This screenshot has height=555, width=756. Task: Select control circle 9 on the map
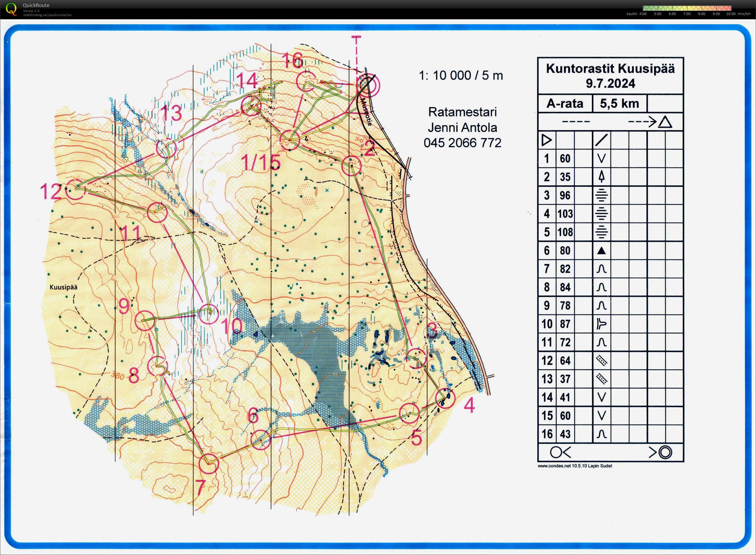point(145,320)
